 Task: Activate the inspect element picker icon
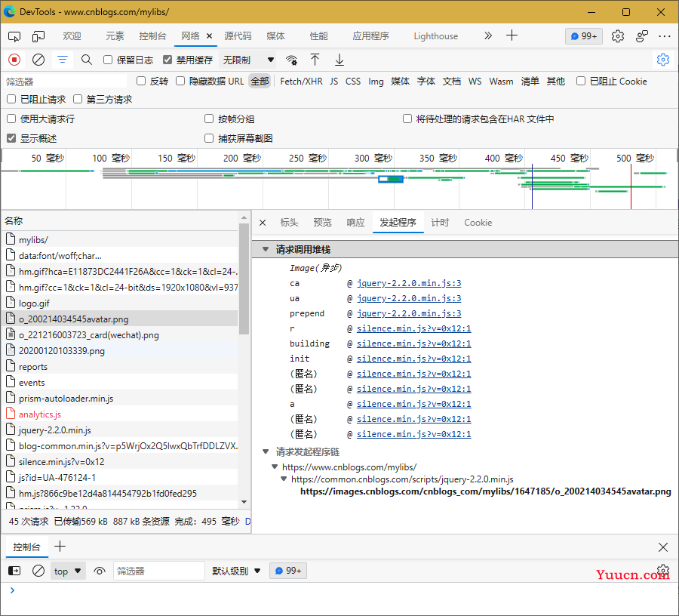pos(14,36)
